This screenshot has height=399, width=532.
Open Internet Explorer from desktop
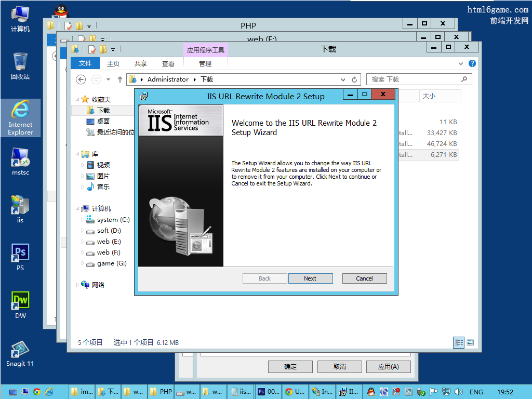pyautogui.click(x=20, y=117)
